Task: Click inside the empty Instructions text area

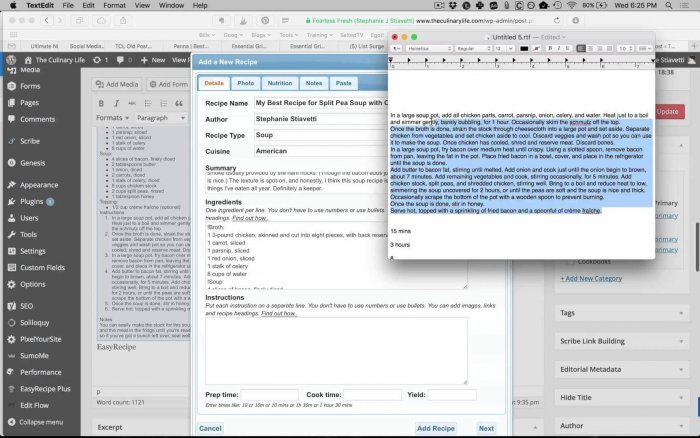Action: 336,351
